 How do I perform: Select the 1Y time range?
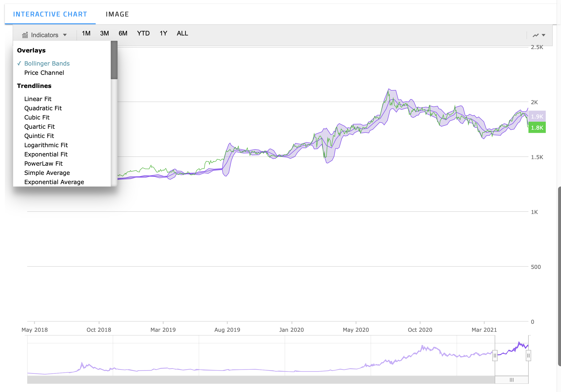163,33
